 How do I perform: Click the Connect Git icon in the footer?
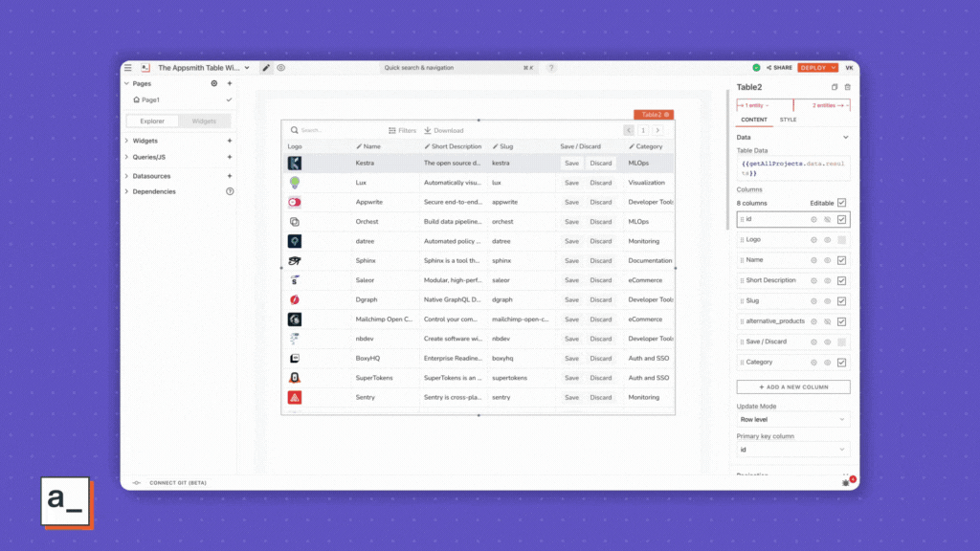pyautogui.click(x=136, y=483)
